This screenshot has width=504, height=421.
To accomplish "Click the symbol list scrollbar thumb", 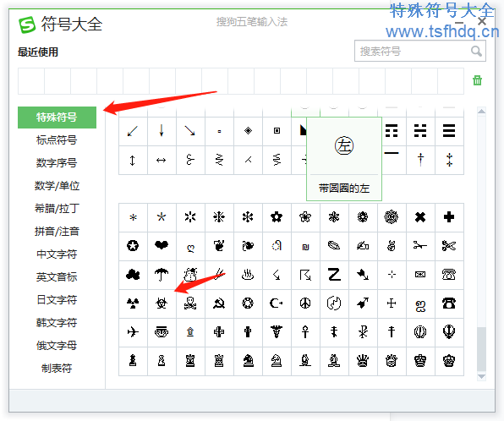I will (481, 349).
